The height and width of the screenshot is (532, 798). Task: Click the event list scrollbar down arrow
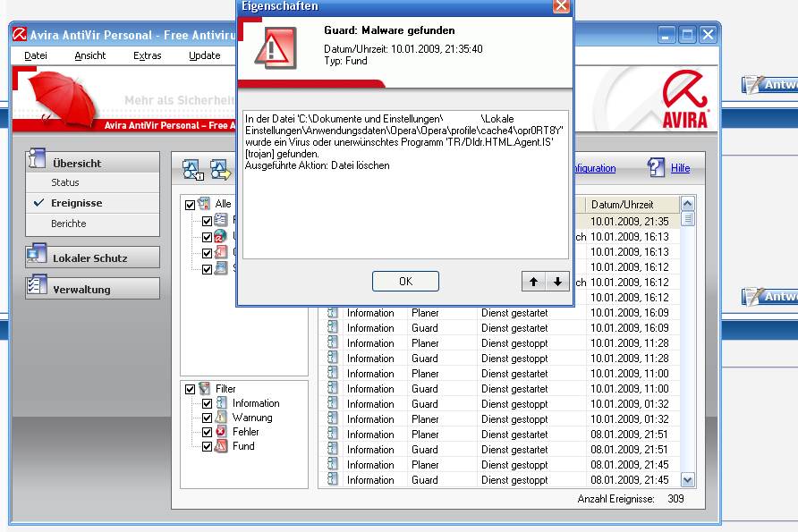coord(688,479)
